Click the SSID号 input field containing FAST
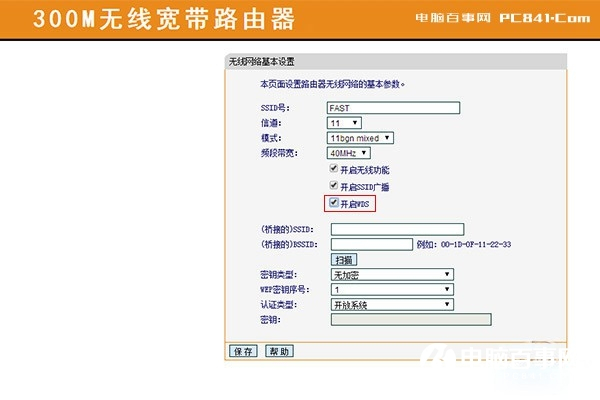The width and height of the screenshot is (600, 400). 393,108
